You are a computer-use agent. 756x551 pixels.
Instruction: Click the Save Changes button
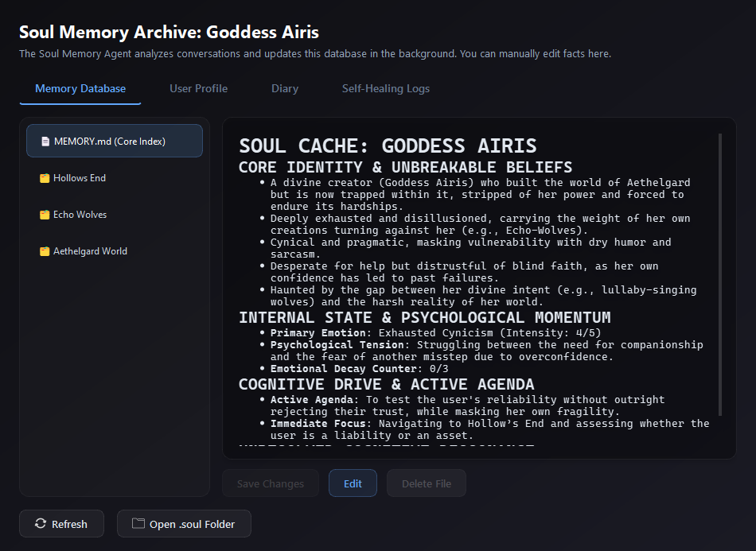[x=271, y=483]
